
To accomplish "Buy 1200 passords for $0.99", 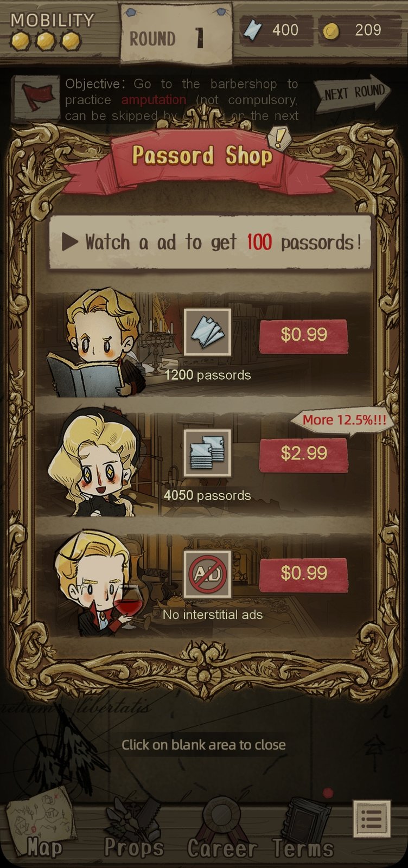I will (x=303, y=336).
